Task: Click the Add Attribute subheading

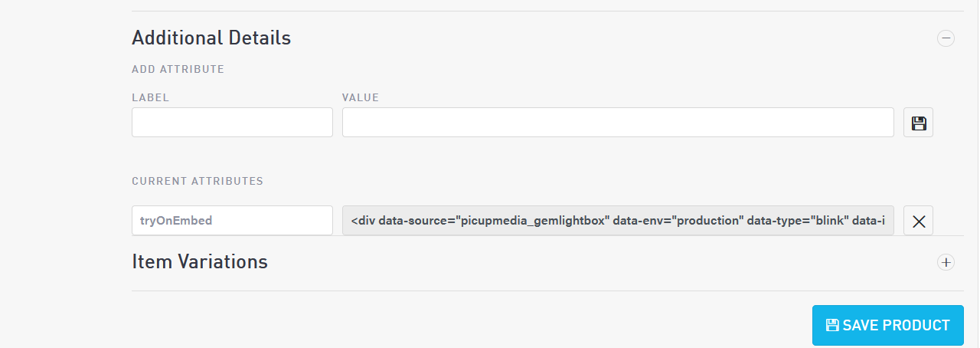Action: [x=178, y=69]
